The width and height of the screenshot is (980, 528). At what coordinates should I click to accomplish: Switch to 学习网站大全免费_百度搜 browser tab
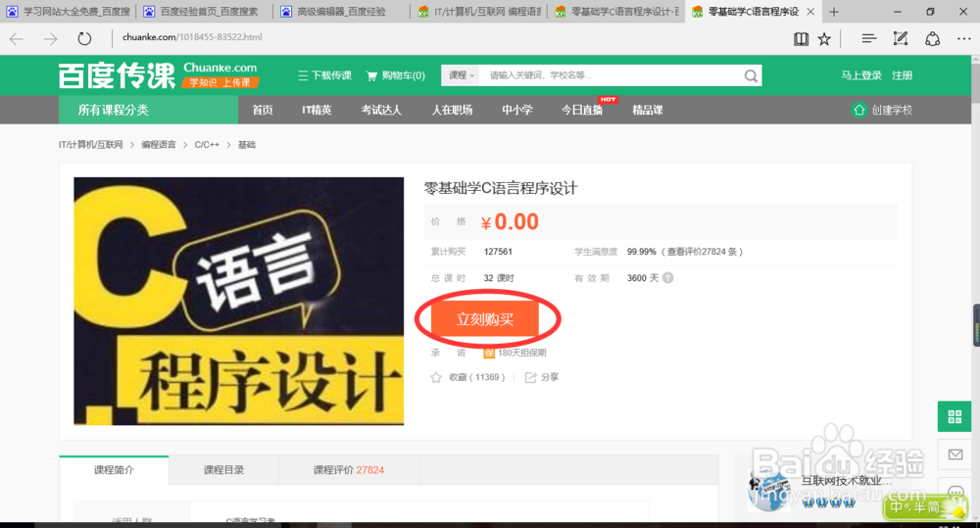[x=69, y=11]
